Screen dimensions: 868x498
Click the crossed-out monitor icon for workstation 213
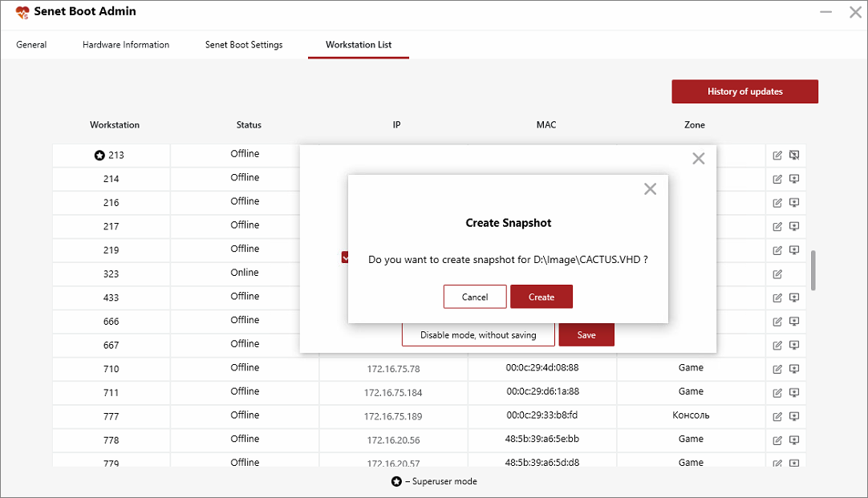pos(794,155)
